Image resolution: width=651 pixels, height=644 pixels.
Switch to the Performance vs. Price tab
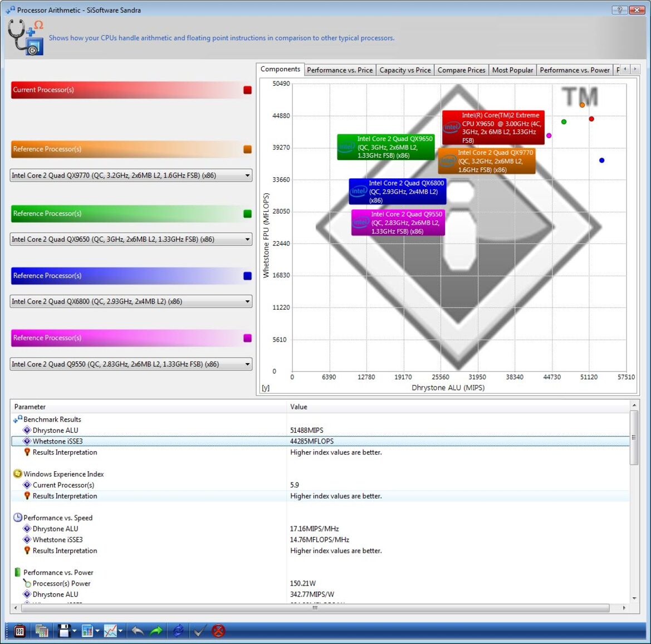pos(340,70)
